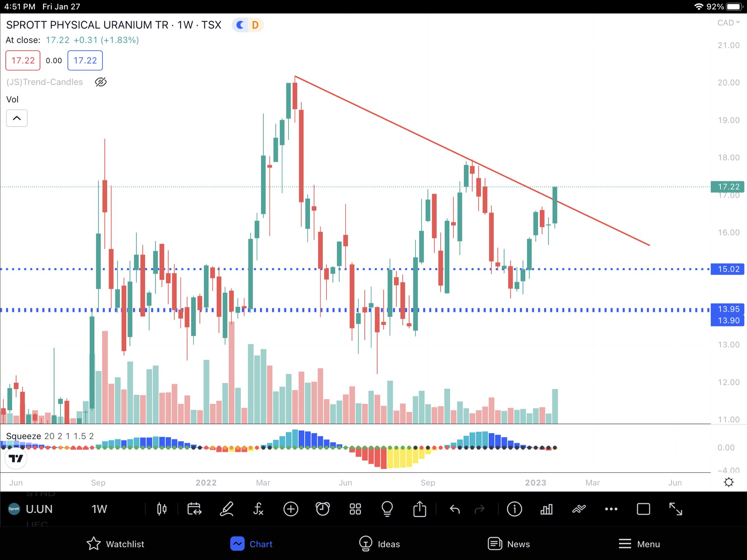Toggle the dark mode moon indicator
The image size is (747, 560).
point(240,25)
